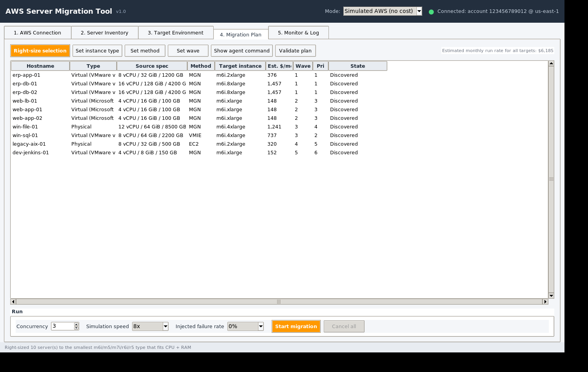Open the Mode dropdown selector

(x=383, y=11)
